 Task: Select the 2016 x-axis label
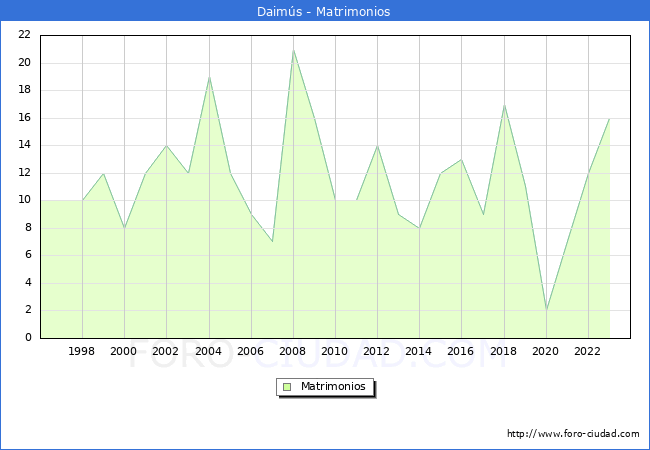pos(461,351)
